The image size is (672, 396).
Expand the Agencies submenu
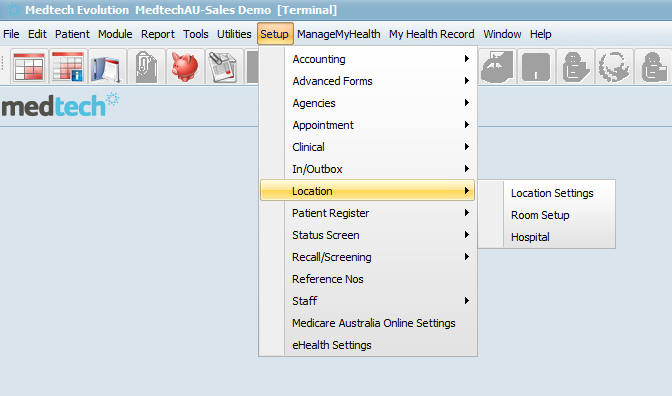(x=369, y=103)
